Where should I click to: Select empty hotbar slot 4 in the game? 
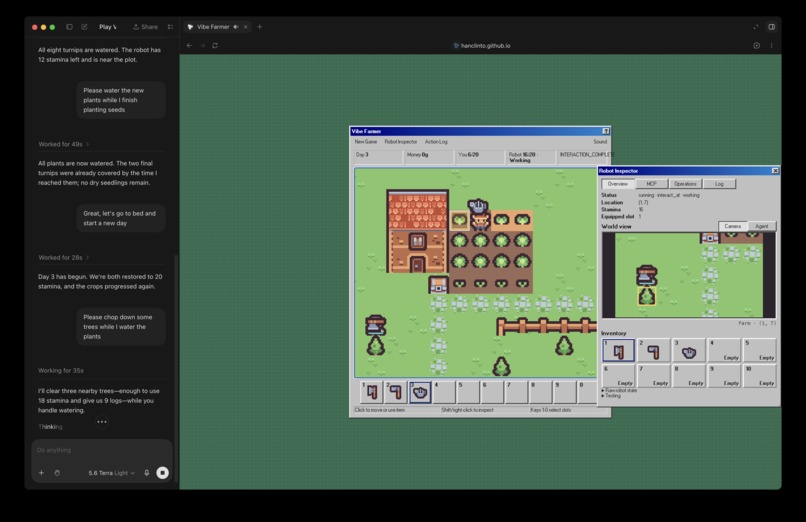(x=444, y=392)
